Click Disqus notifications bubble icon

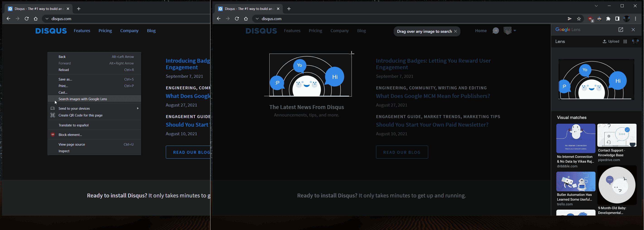tap(495, 31)
